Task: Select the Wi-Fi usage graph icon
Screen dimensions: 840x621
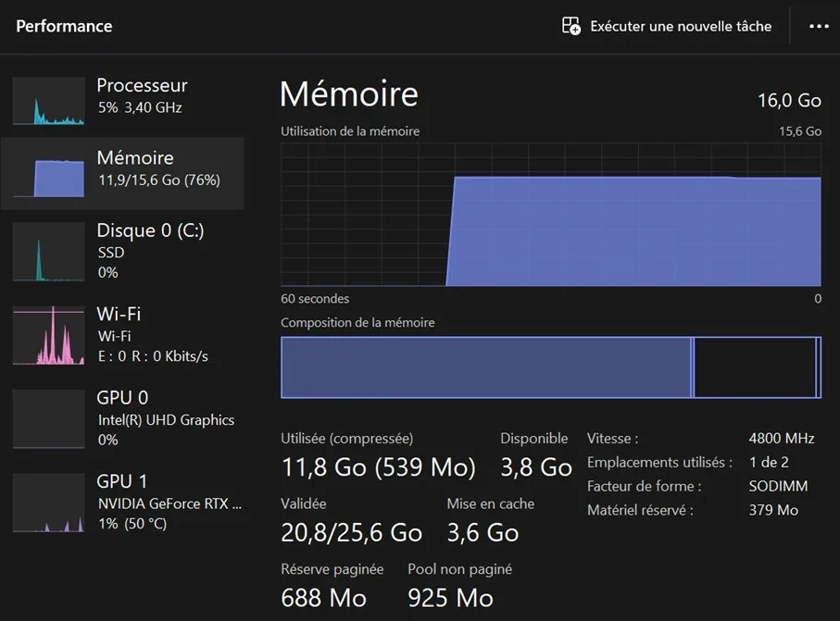Action: tap(47, 334)
